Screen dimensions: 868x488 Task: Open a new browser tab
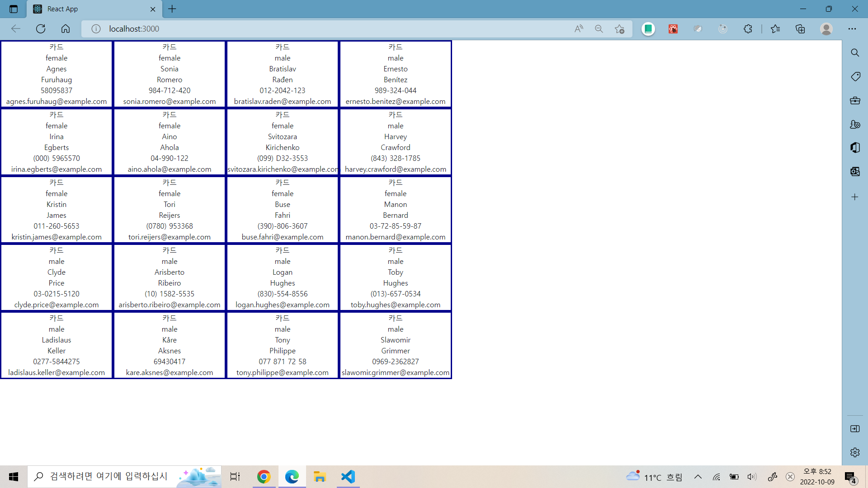(172, 9)
